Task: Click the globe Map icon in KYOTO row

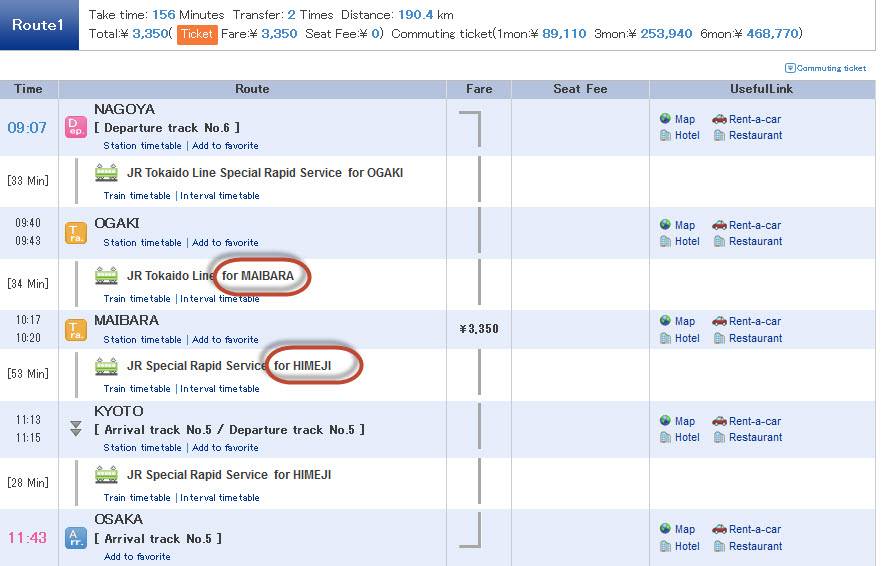Action: [x=665, y=420]
